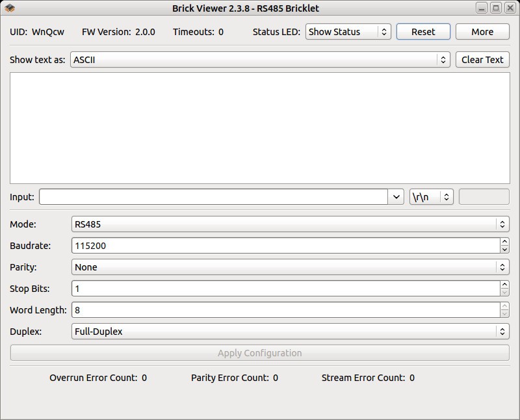
Task: Click the Parity Error Count text
Action: coord(235,378)
